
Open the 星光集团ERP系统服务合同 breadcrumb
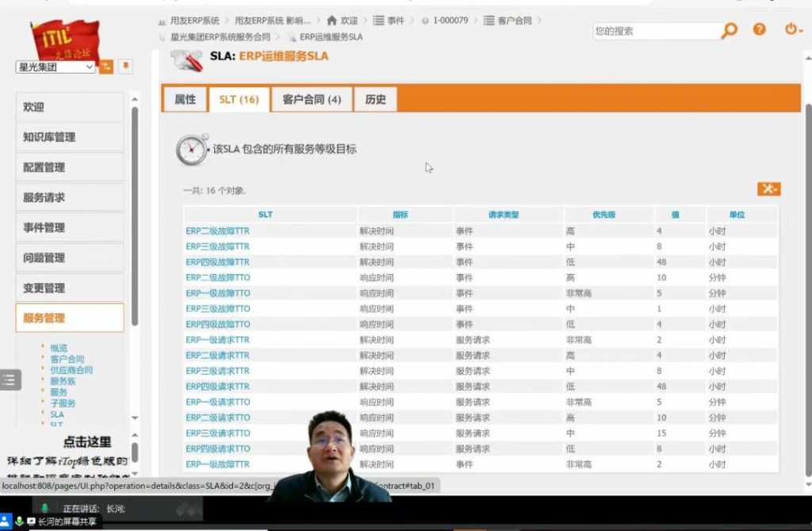coord(220,37)
